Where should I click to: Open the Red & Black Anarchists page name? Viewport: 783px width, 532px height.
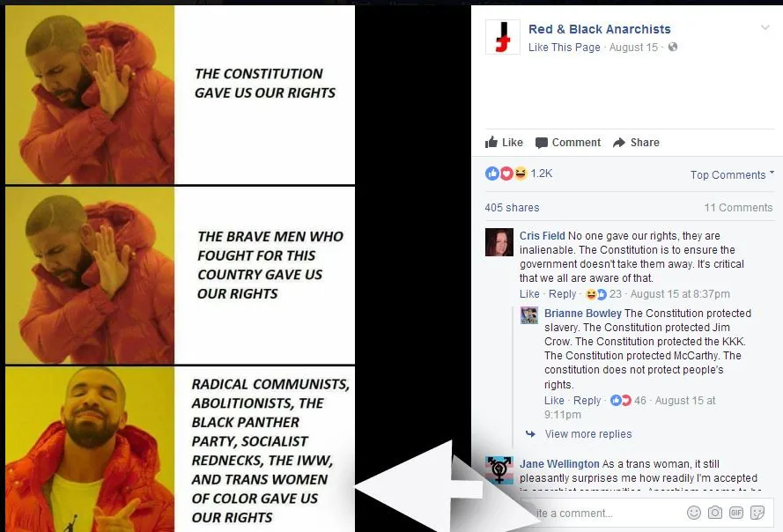point(599,29)
